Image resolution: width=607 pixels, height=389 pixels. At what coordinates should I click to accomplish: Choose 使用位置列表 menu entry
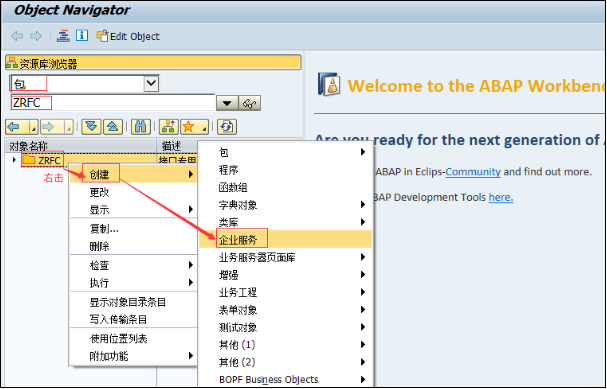coord(134,339)
